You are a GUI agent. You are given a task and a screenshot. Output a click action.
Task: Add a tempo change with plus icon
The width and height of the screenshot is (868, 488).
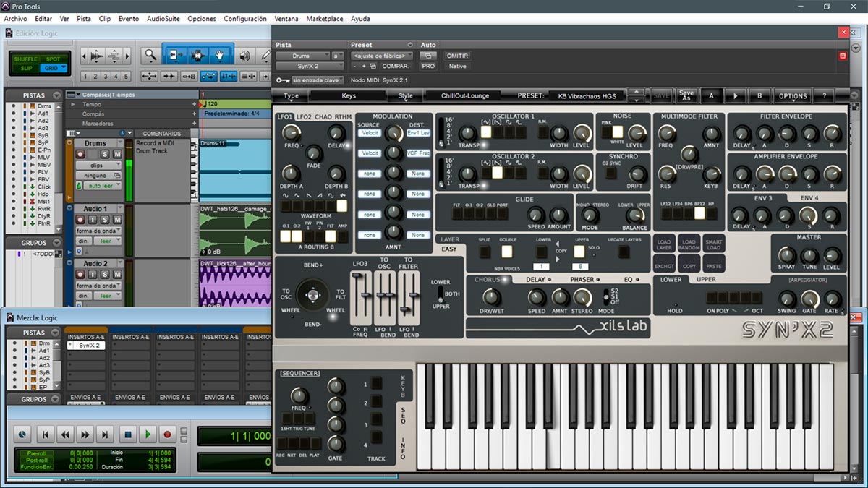click(194, 104)
